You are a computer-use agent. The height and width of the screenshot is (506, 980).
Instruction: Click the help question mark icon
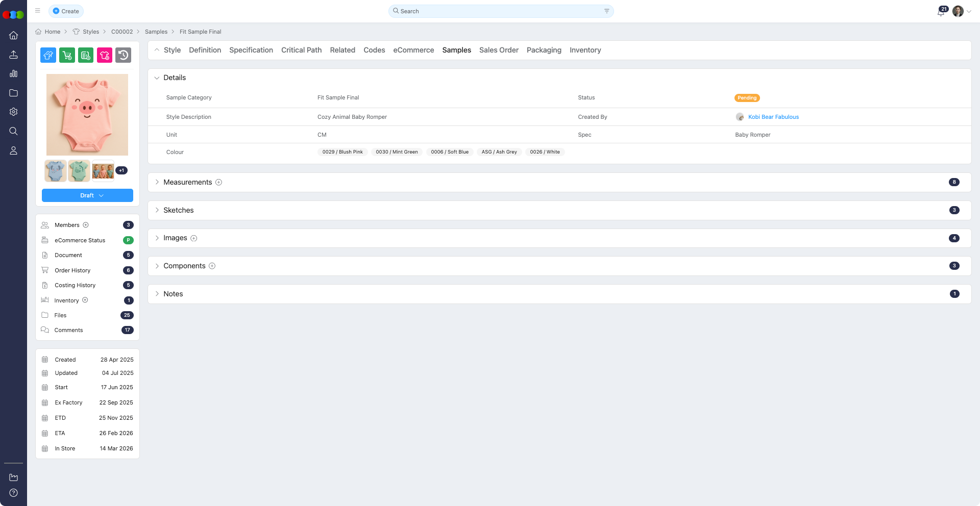point(14,493)
